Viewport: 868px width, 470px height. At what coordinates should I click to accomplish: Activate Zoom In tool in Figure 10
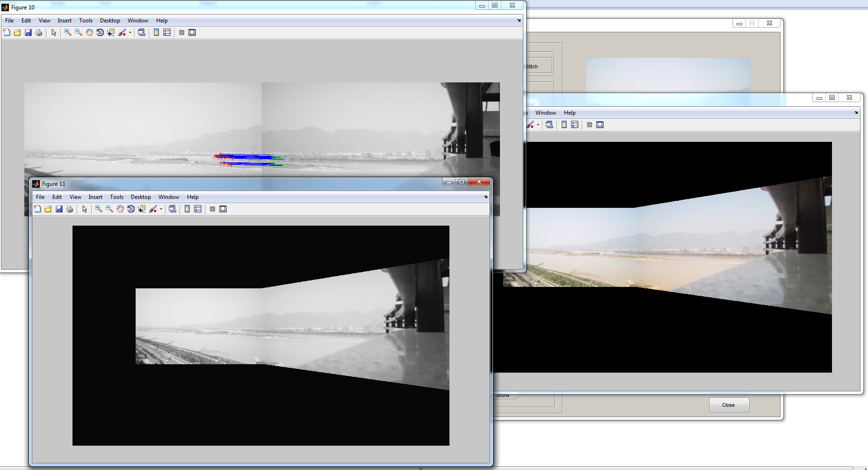68,32
